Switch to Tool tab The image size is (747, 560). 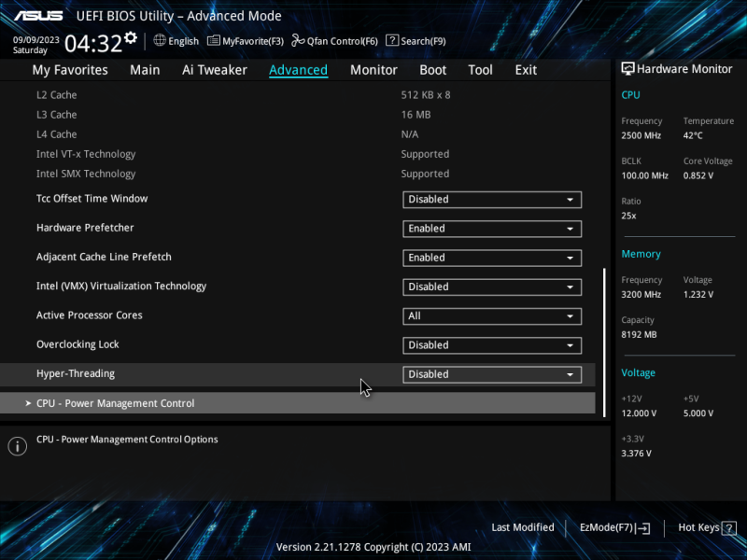pos(480,70)
